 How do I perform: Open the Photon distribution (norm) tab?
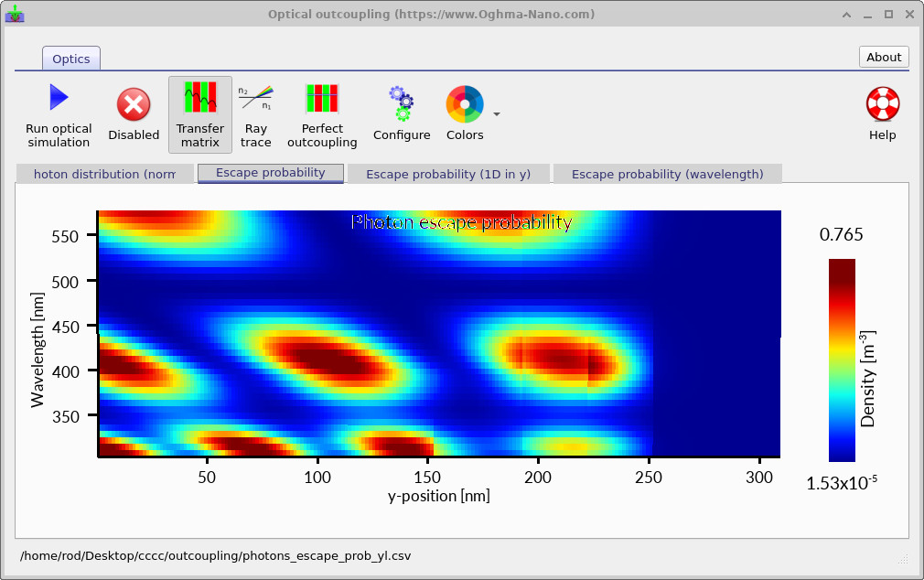pyautogui.click(x=104, y=174)
